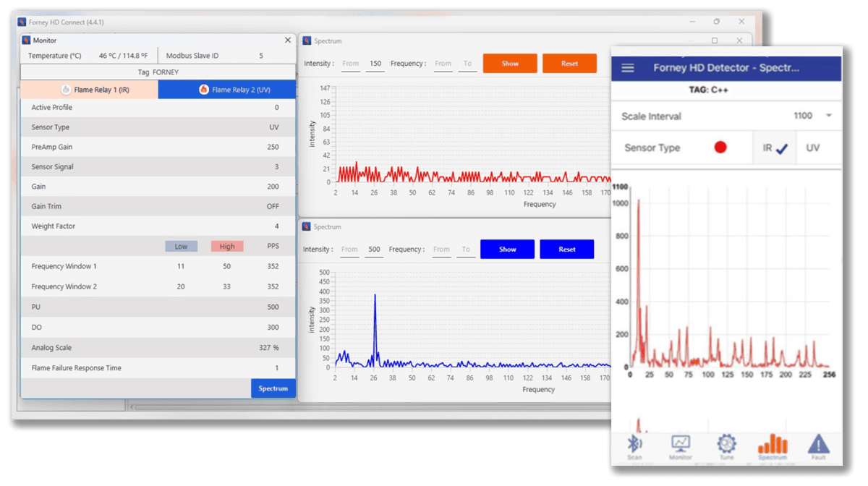
Task: Open the Tune gear icon
Action: pyautogui.click(x=726, y=447)
